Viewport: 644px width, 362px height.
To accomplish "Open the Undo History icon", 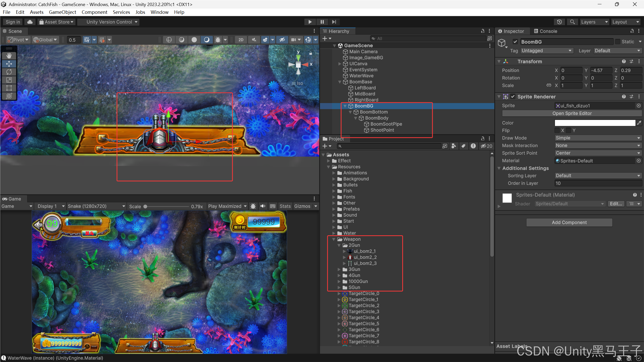I will (x=559, y=22).
